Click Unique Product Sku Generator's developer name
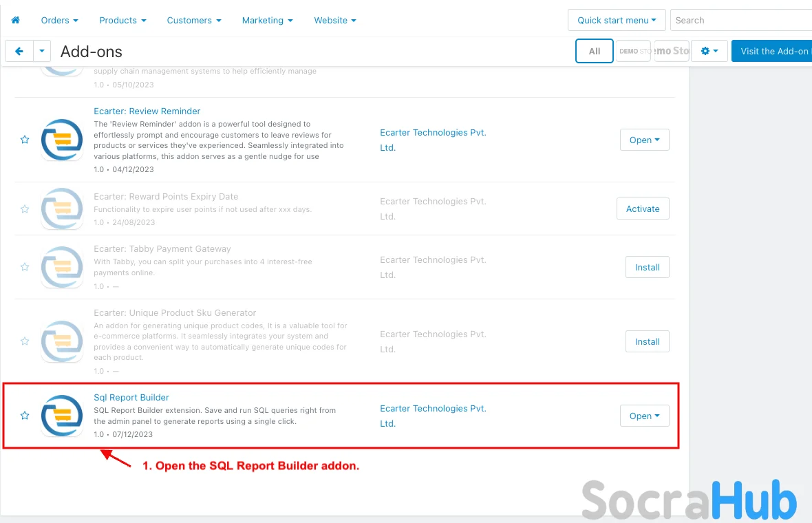The image size is (812, 523). 433,341
